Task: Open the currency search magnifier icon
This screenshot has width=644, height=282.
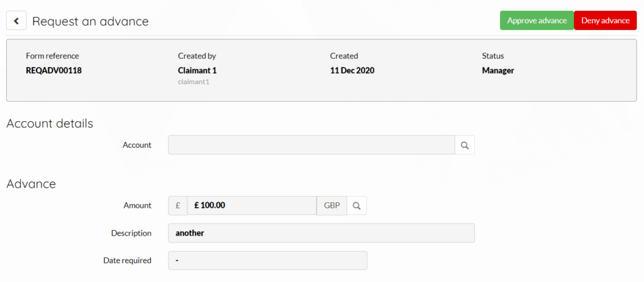Action: click(x=357, y=206)
